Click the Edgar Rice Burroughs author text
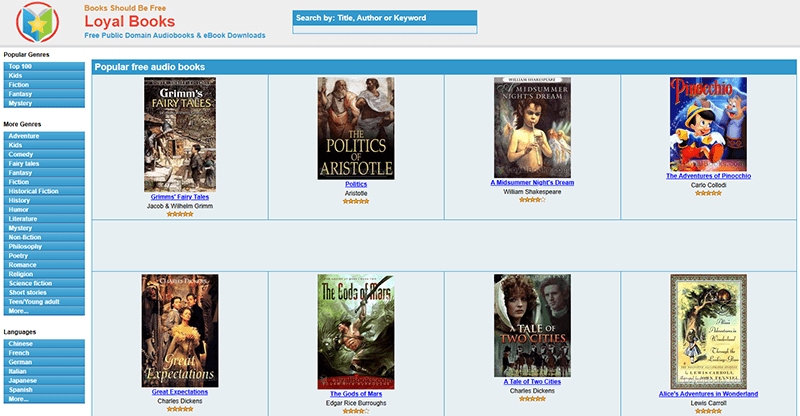800x416 pixels. [356, 403]
